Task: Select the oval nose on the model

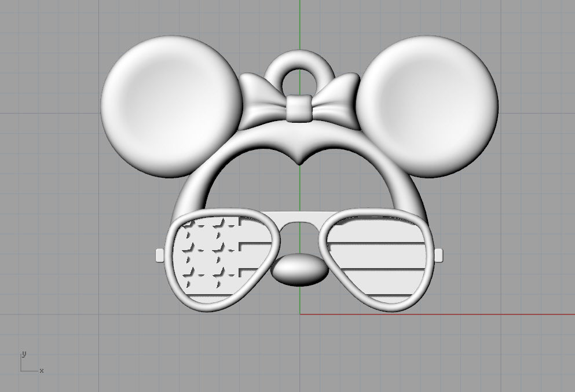Action: coord(299,270)
